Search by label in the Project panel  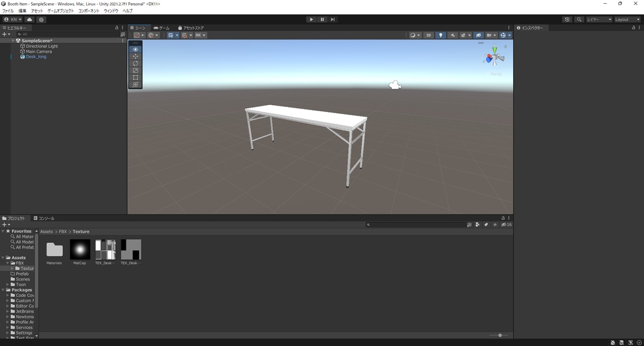click(x=486, y=225)
